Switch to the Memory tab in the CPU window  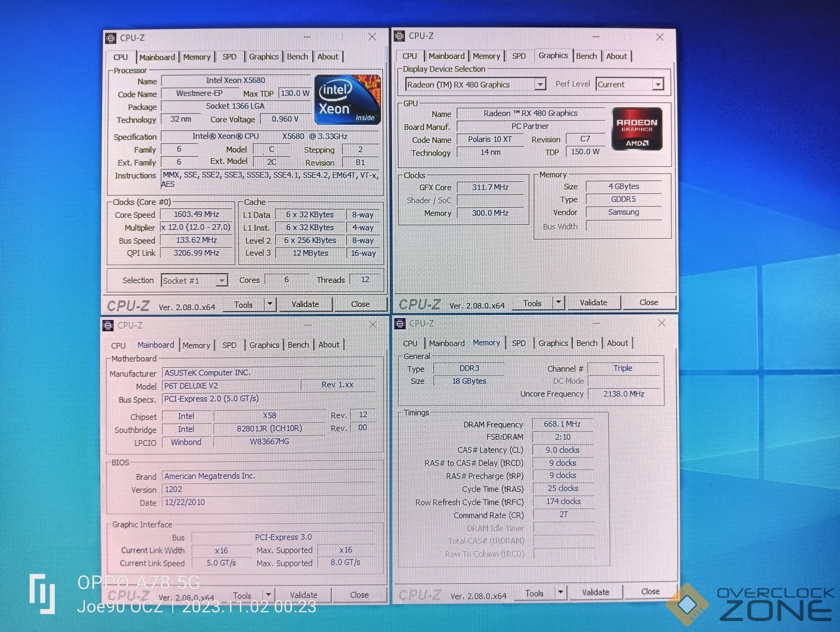click(x=197, y=57)
